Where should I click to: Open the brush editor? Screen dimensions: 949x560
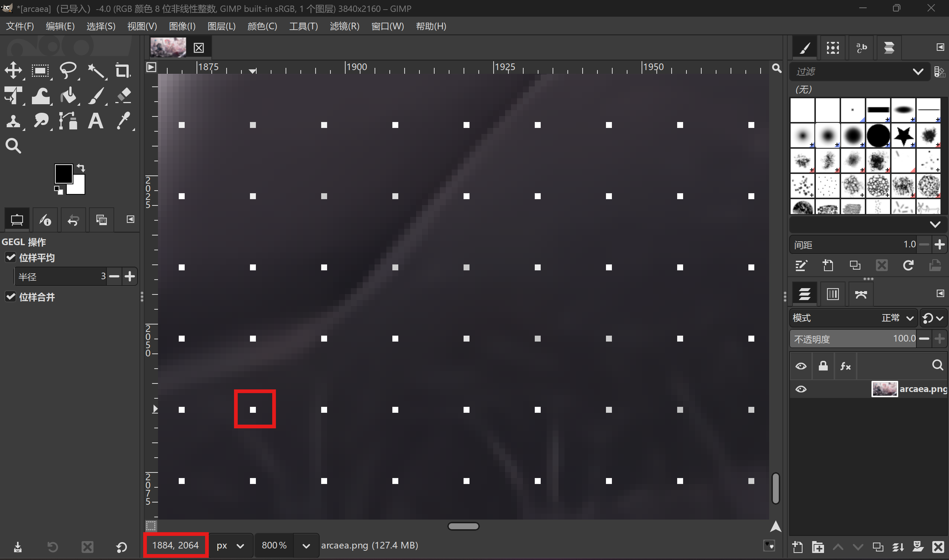tap(801, 266)
